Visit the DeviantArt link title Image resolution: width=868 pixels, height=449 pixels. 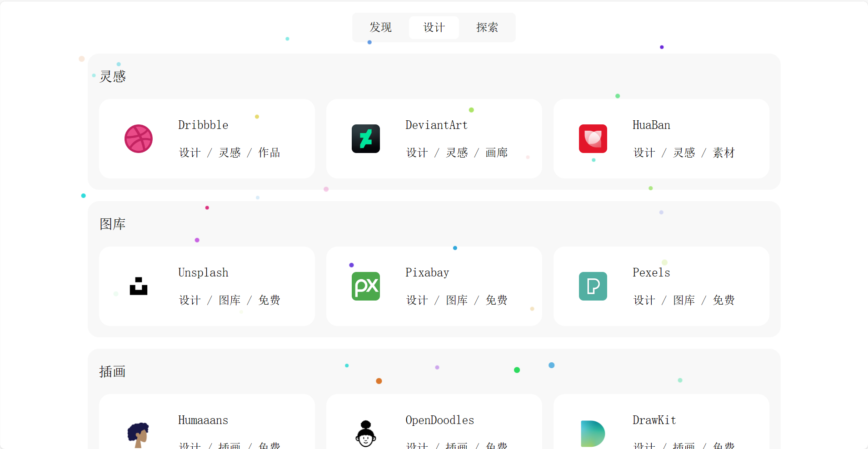pyautogui.click(x=436, y=125)
